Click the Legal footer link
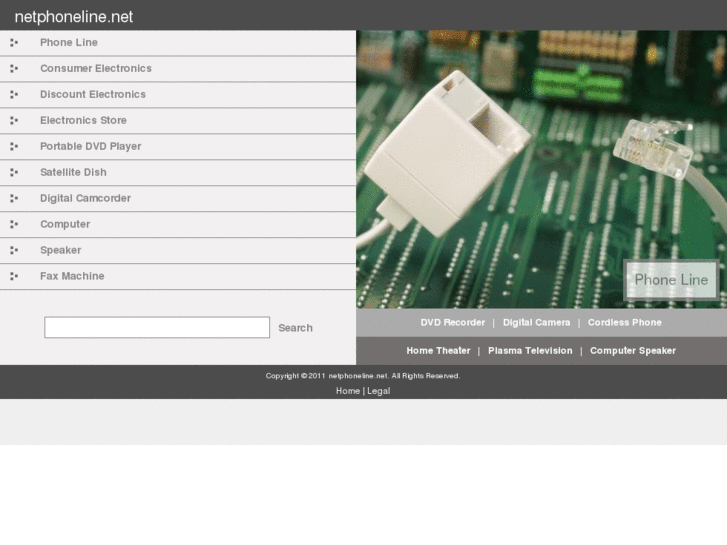Image resolution: width=727 pixels, height=545 pixels. click(379, 391)
